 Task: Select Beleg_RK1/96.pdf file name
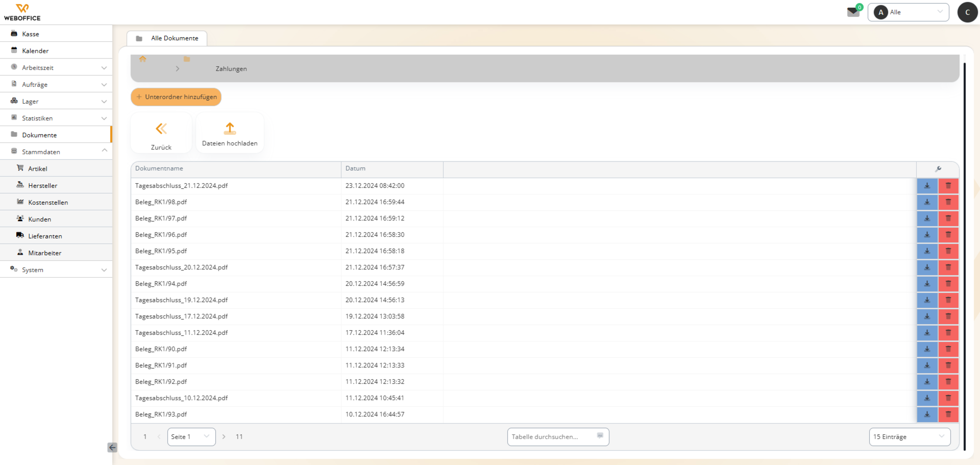[x=161, y=235]
